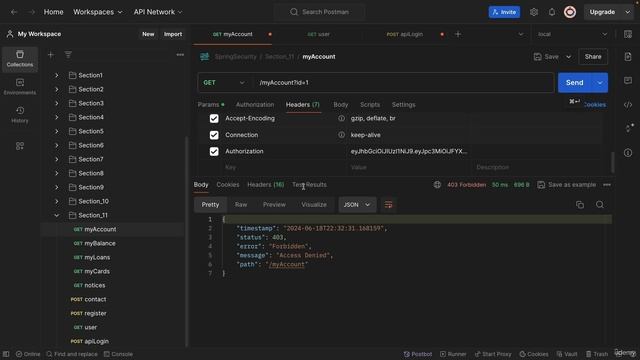This screenshot has height=360, width=640.
Task: Add a new request tab
Action: 458,34
